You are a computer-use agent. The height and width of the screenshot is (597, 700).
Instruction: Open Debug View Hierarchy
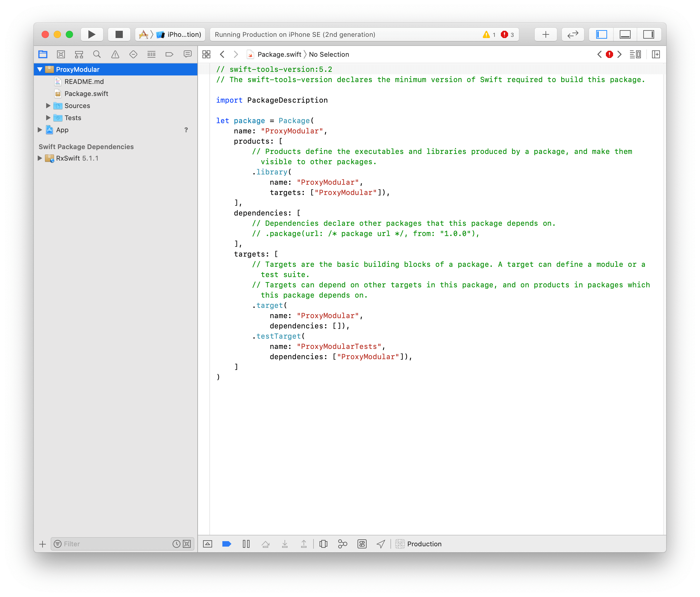coord(323,544)
